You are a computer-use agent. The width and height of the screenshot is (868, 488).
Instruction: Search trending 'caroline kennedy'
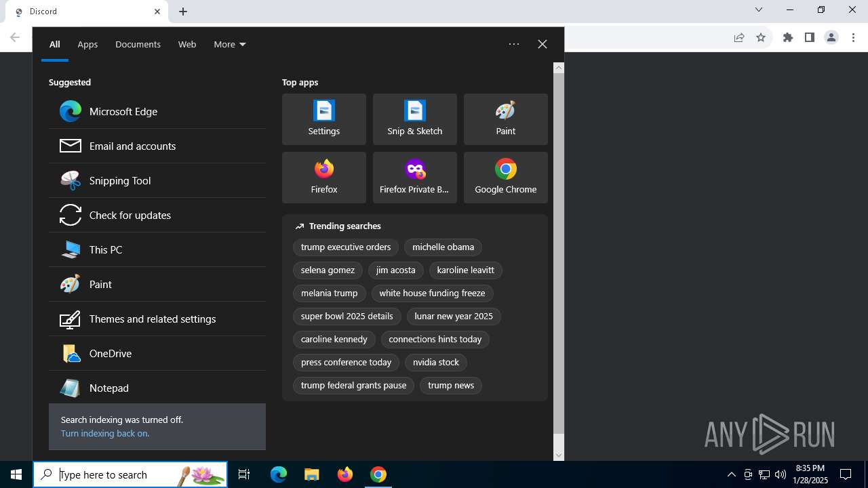334,339
